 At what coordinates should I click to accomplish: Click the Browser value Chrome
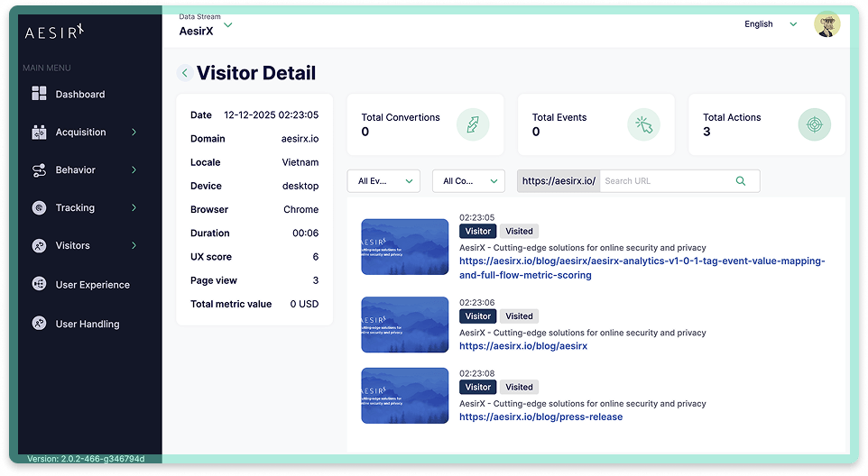[x=301, y=209]
